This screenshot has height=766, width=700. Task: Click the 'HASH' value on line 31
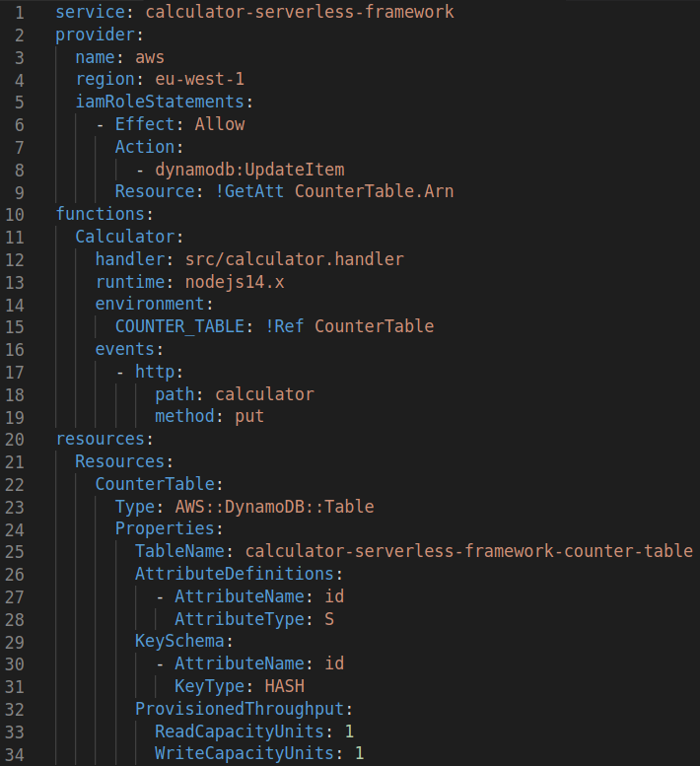coord(284,686)
